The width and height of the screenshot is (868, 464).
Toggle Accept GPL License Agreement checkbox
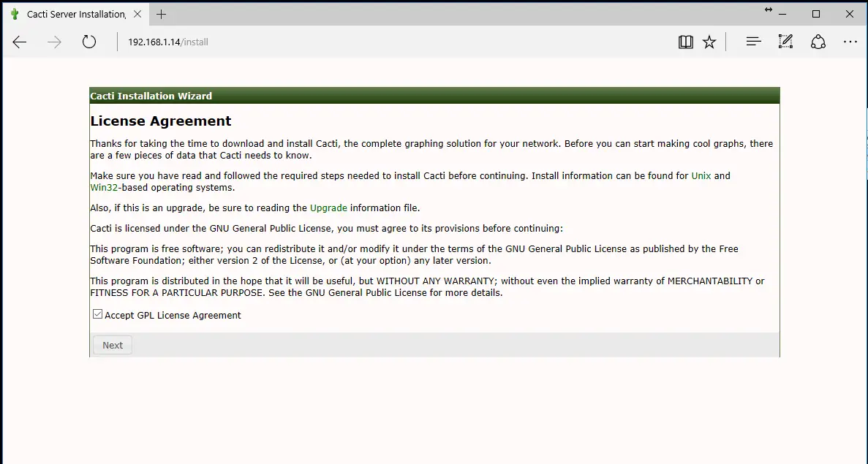97,314
